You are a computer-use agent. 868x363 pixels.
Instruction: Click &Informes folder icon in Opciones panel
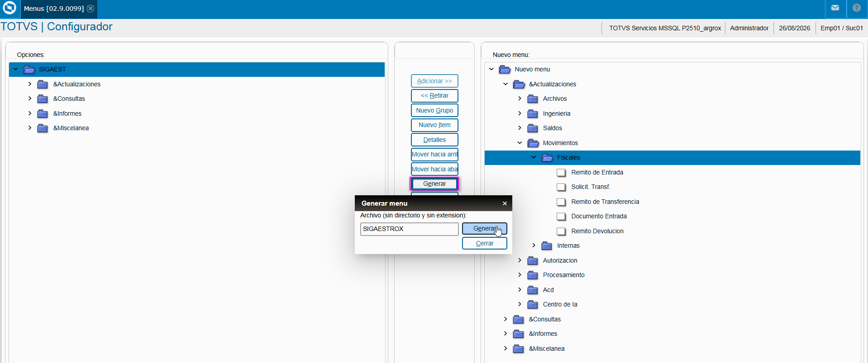pos(43,113)
